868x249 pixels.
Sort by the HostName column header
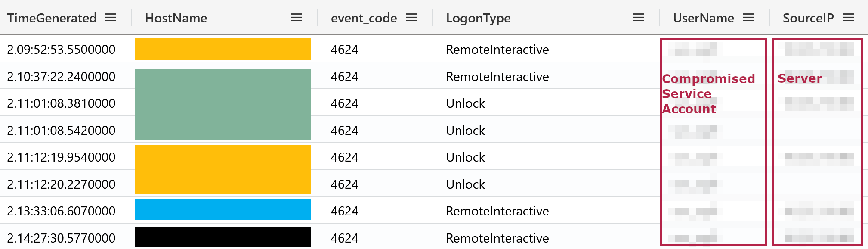pyautogui.click(x=176, y=18)
